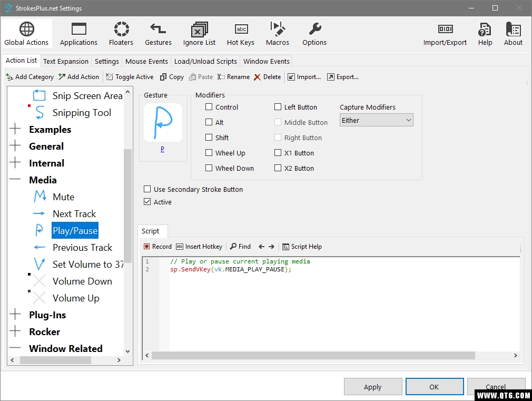The image size is (532, 401).
Task: Open the Floaters section
Action: 121,34
